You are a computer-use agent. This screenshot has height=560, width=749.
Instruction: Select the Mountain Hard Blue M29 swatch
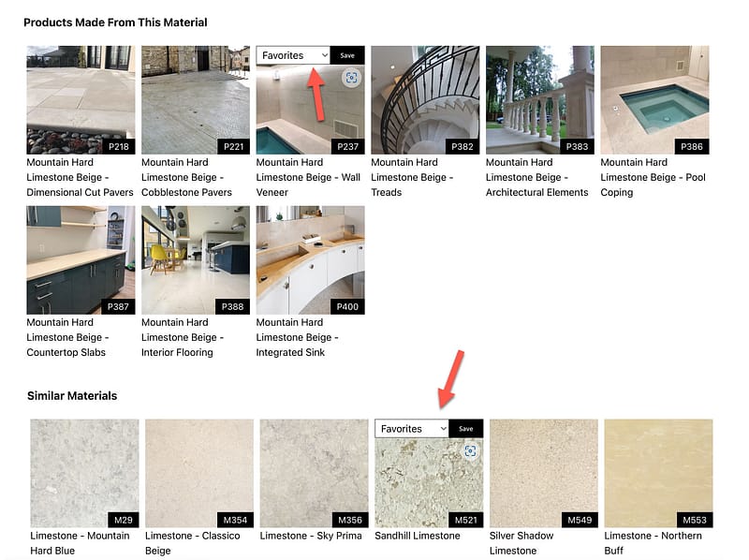pyautogui.click(x=84, y=473)
